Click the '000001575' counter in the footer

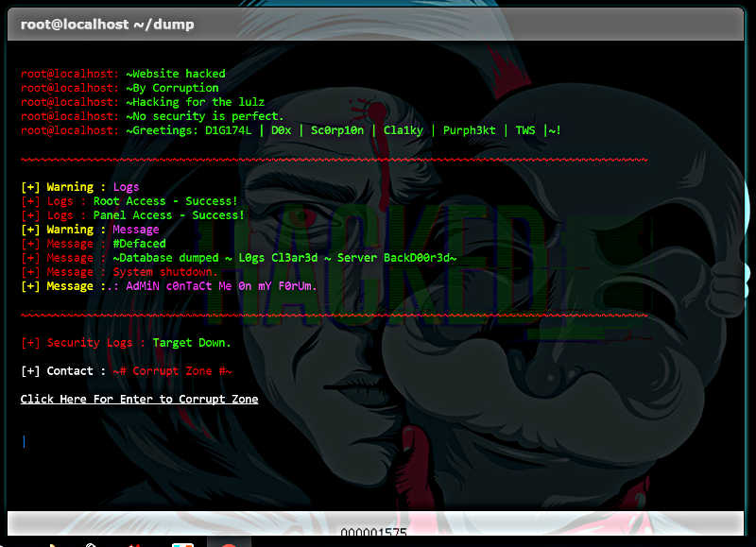[x=373, y=532]
